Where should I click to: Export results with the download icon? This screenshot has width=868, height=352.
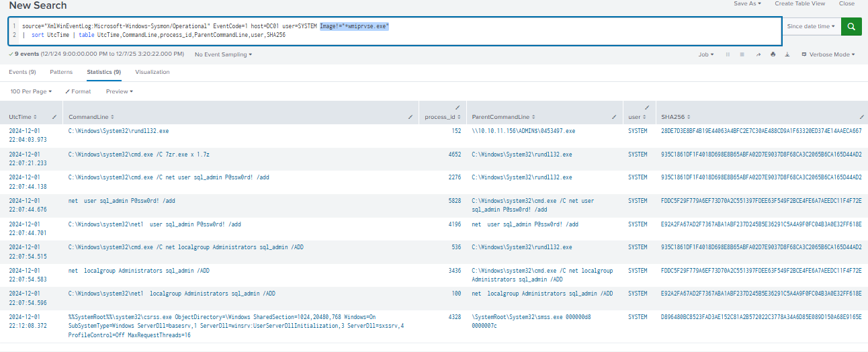(787, 54)
